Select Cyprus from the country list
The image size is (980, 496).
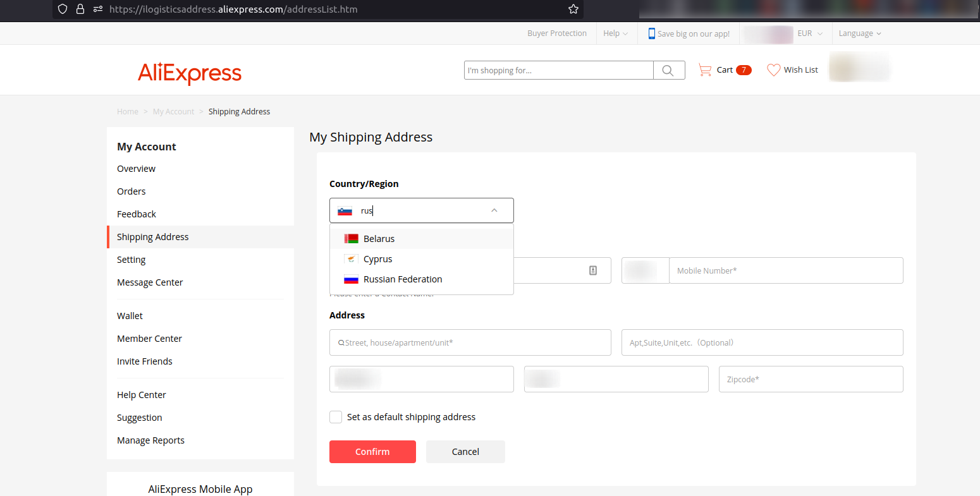click(422, 259)
